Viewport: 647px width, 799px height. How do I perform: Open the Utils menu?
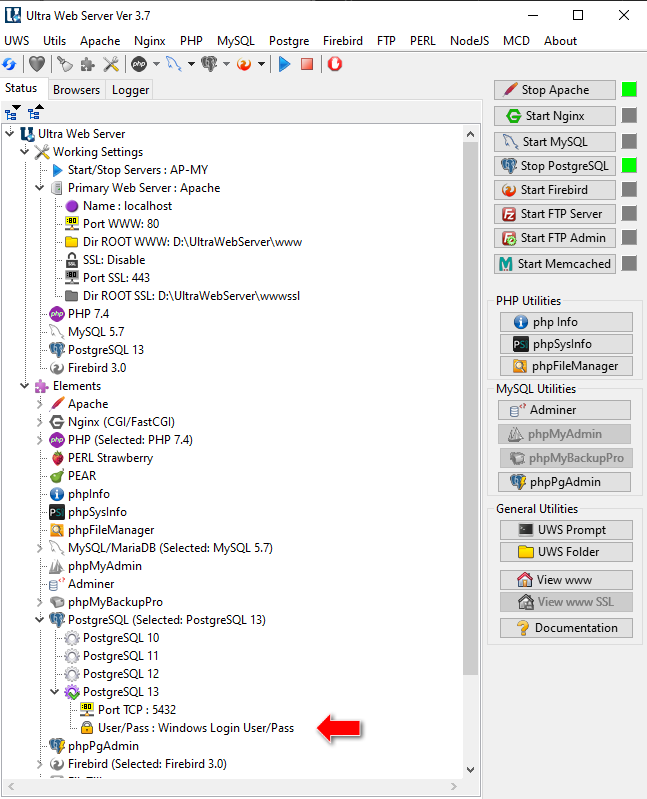point(55,41)
